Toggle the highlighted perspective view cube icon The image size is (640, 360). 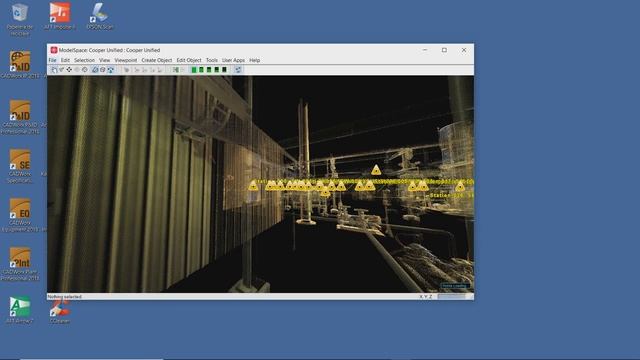click(x=95, y=70)
